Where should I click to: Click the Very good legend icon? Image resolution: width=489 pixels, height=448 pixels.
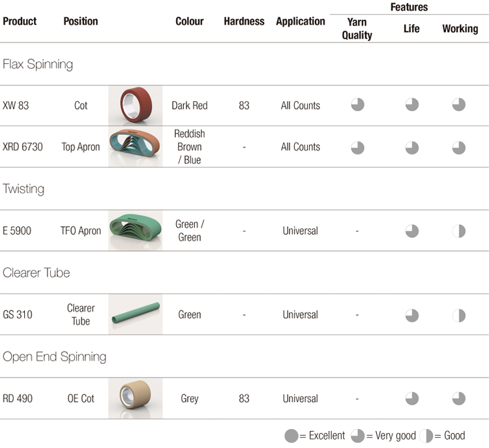[x=357, y=436]
